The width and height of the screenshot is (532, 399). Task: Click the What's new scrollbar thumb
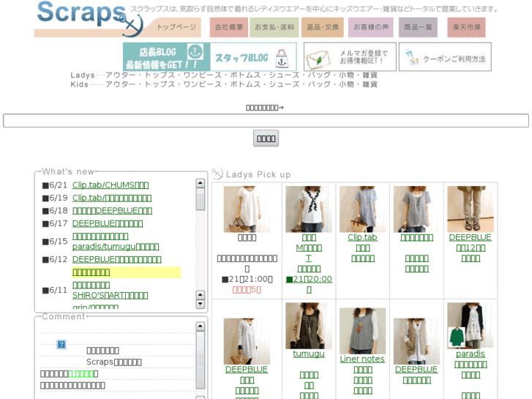pyautogui.click(x=201, y=199)
